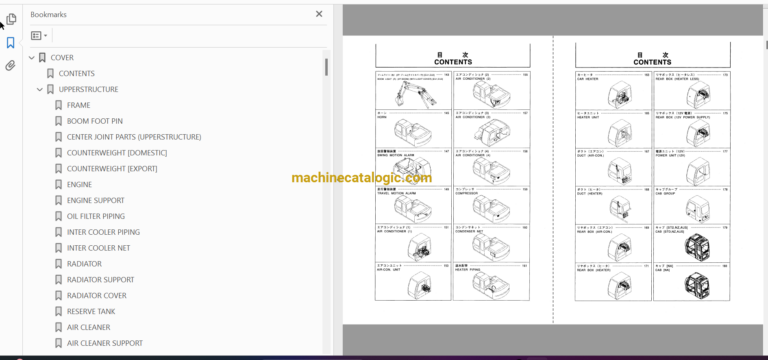Click bookmark icon beside RESERVE TANK
Image resolution: width=768 pixels, height=360 pixels.
(x=58, y=312)
